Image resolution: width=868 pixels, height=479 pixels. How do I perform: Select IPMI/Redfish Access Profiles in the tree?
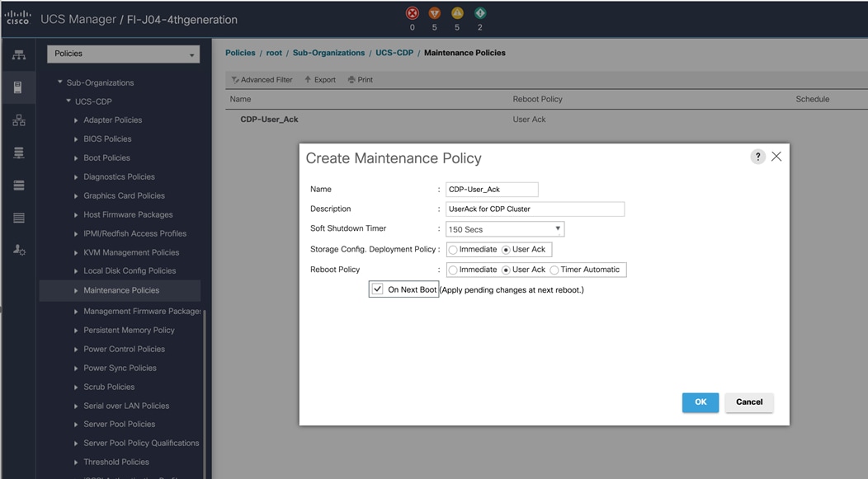[x=134, y=233]
